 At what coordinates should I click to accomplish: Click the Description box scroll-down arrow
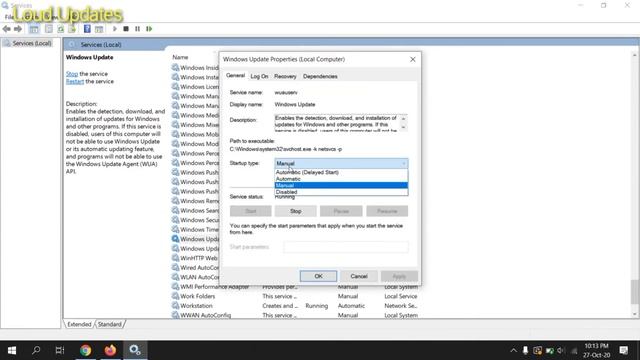(403, 127)
